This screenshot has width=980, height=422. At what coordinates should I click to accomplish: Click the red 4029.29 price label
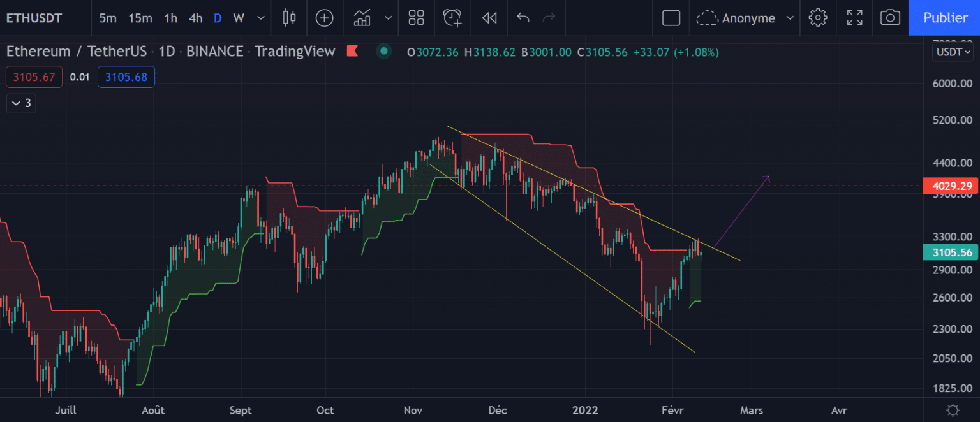pos(951,186)
